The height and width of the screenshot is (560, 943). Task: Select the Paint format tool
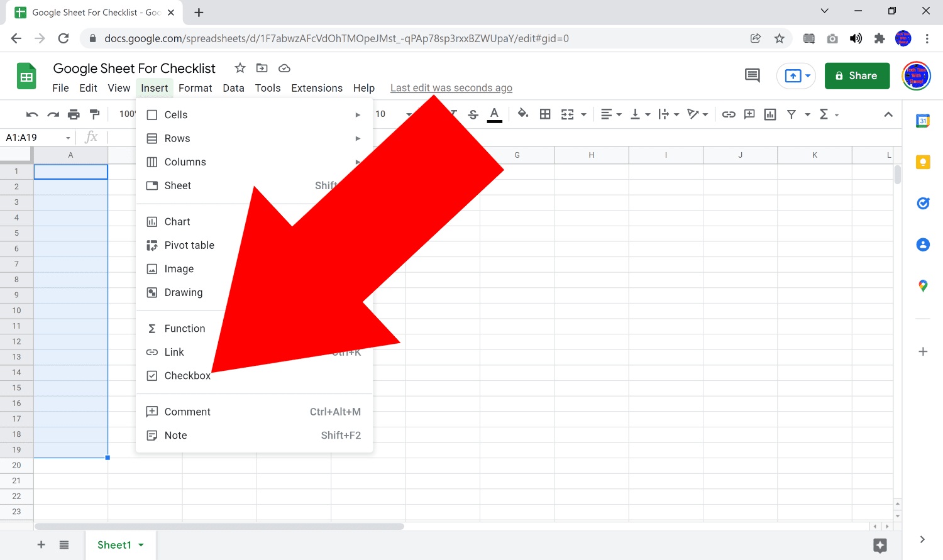94,114
